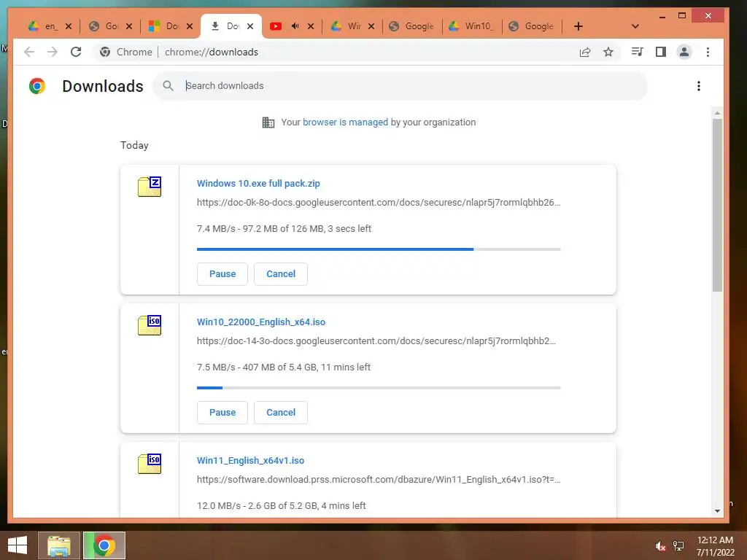Viewport: 747px width, 560px height.
Task: Click the '2.6 GB of 5.2 GB' status text
Action: (282, 506)
